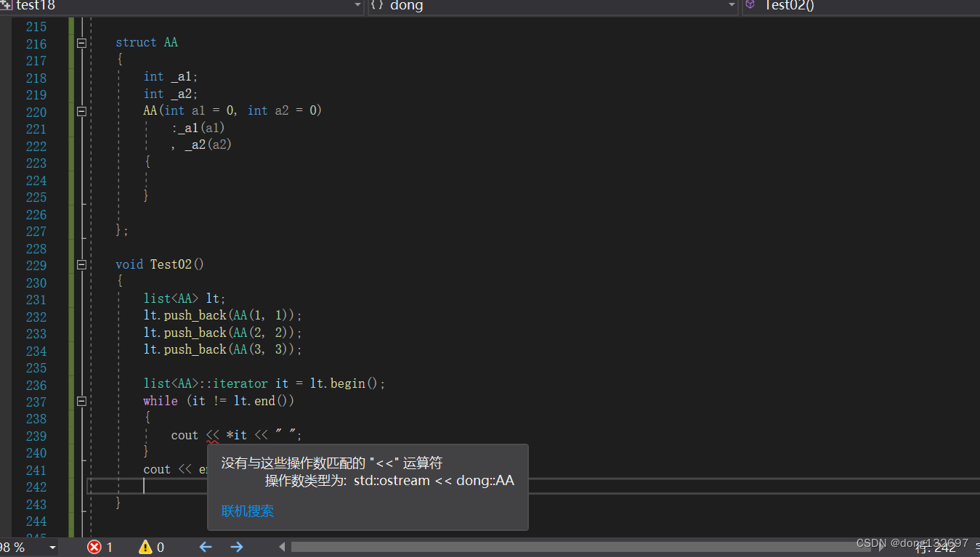This screenshot has height=557, width=980.
Task: Click the red-underlined << operator on line 239
Action: (x=212, y=436)
